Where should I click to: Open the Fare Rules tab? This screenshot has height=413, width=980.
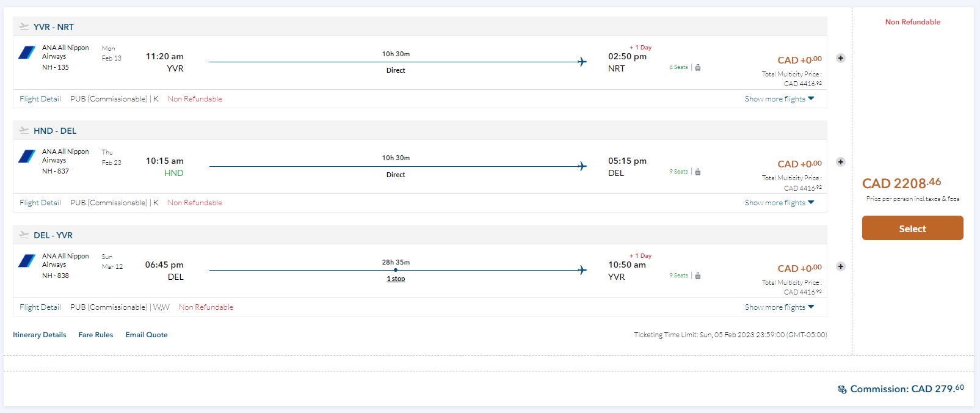(x=96, y=335)
